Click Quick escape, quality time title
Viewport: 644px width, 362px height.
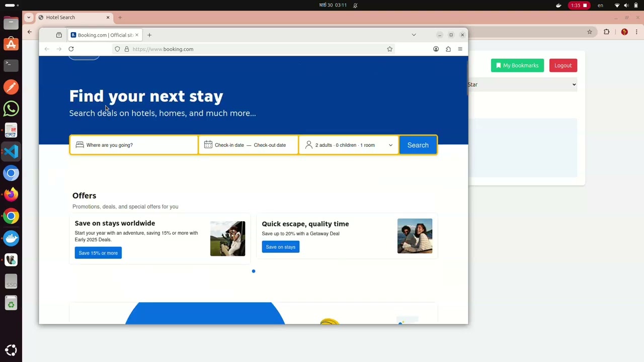[305, 224]
